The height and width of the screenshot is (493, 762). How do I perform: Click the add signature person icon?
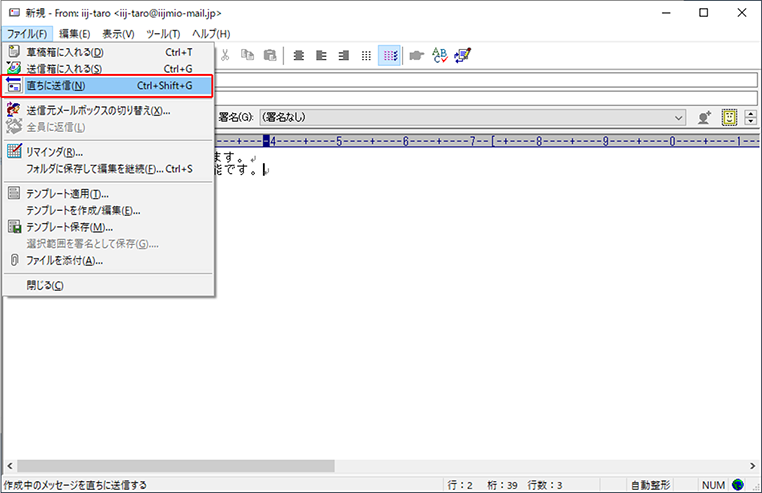click(705, 117)
